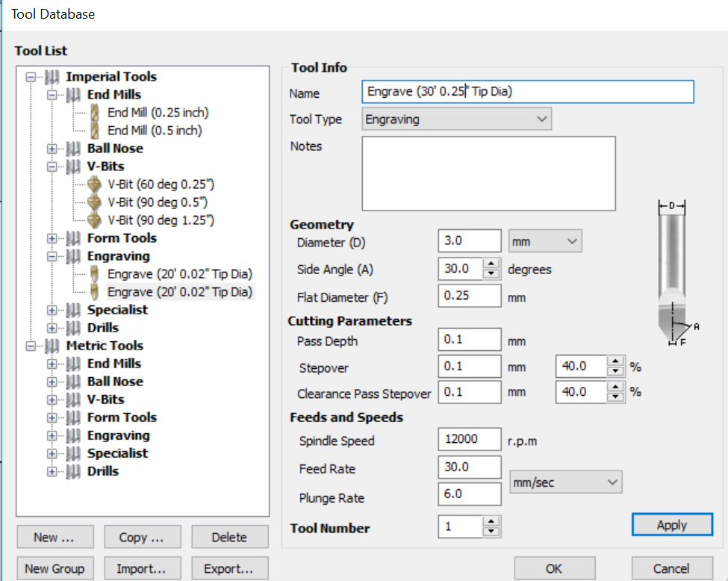Decrease the Tool Number

491,531
